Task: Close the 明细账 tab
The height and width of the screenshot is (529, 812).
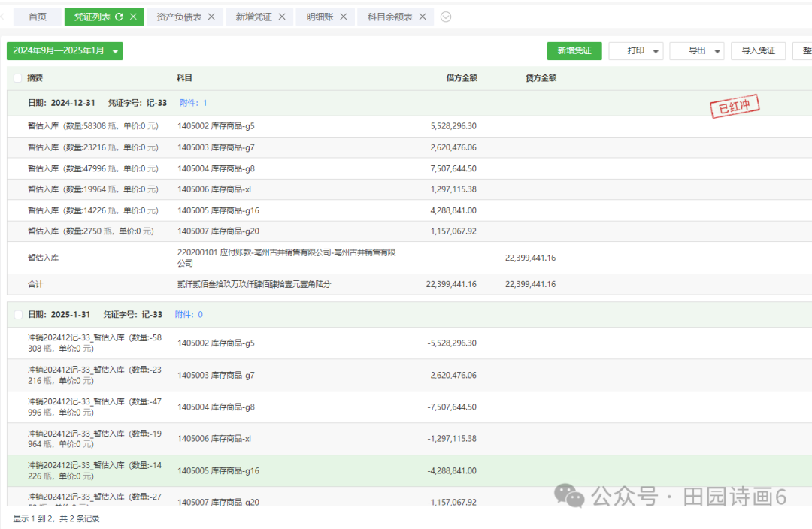Action: pyautogui.click(x=343, y=17)
